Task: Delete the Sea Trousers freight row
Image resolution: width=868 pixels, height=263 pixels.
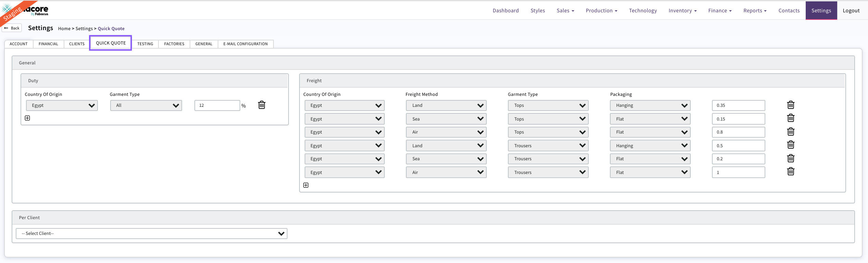Action: pos(791,159)
